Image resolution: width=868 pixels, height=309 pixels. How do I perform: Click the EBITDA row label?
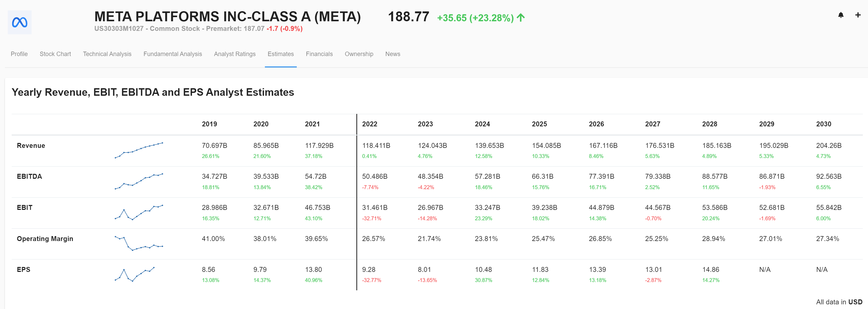coord(29,176)
